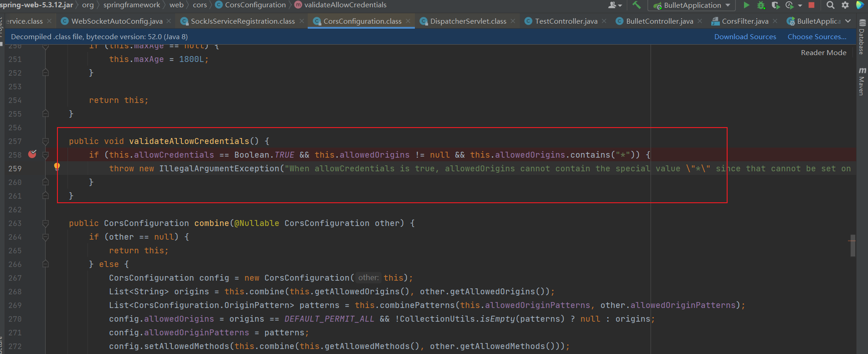
Task: Click the validateAllowCredentials method name in code
Action: [x=189, y=141]
